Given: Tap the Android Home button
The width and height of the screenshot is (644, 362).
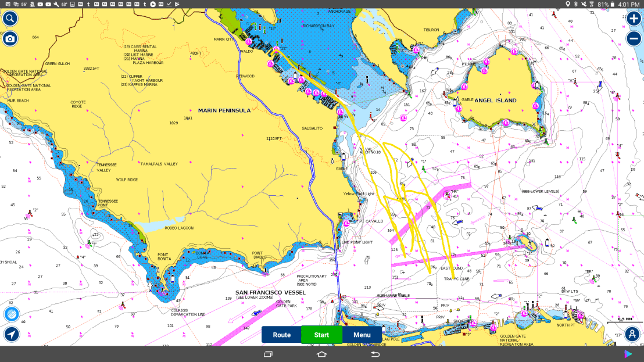Looking at the screenshot, I should 321,354.
